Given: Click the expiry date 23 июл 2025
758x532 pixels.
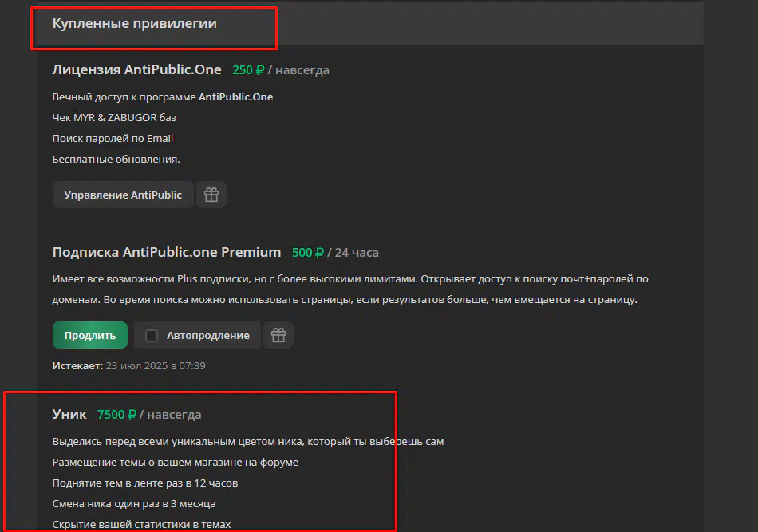Looking at the screenshot, I should tap(136, 366).
